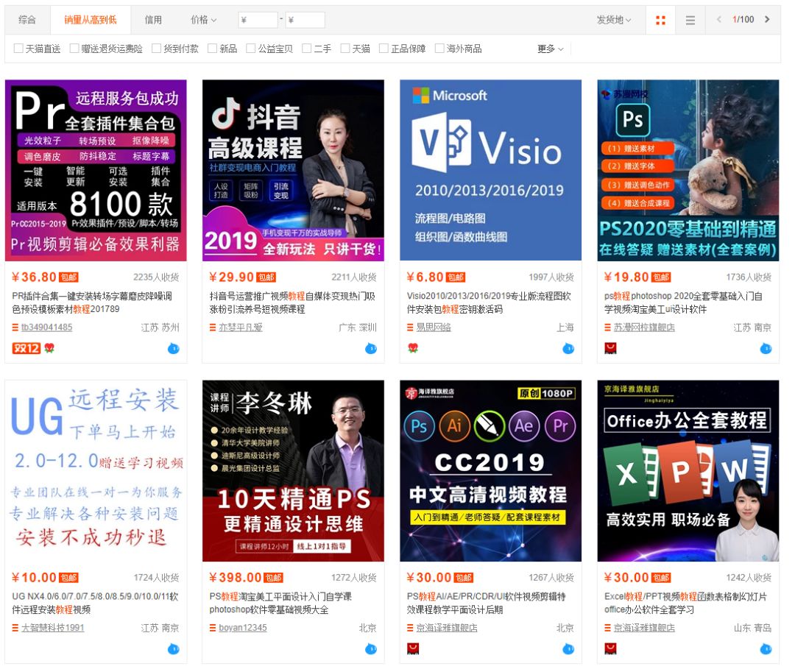Click Tmall icon under ¥30.00 PS教程 listing
The image size is (795, 672).
[x=413, y=648]
